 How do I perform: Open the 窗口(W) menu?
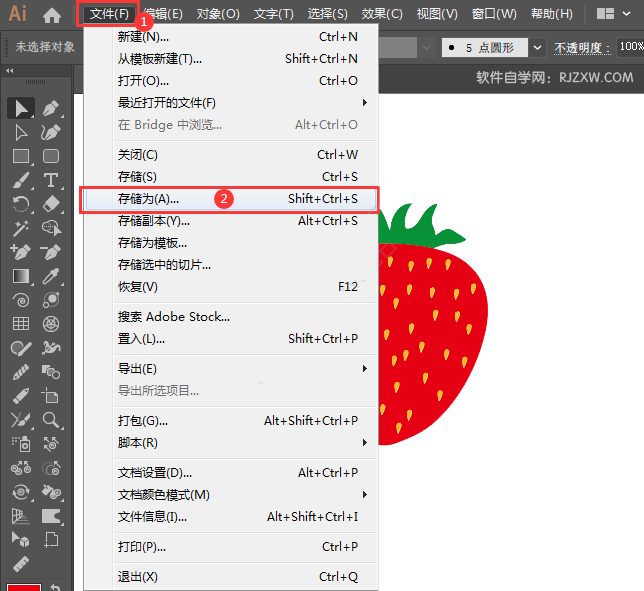(494, 14)
